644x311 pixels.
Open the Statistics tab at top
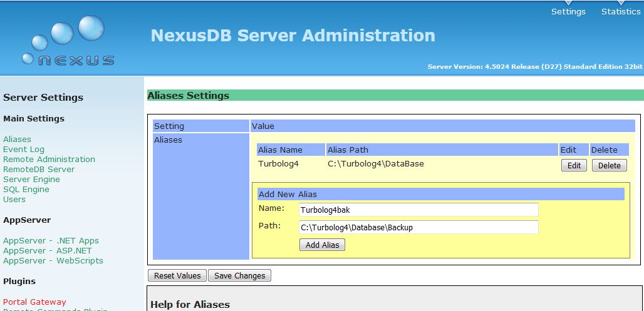621,11
